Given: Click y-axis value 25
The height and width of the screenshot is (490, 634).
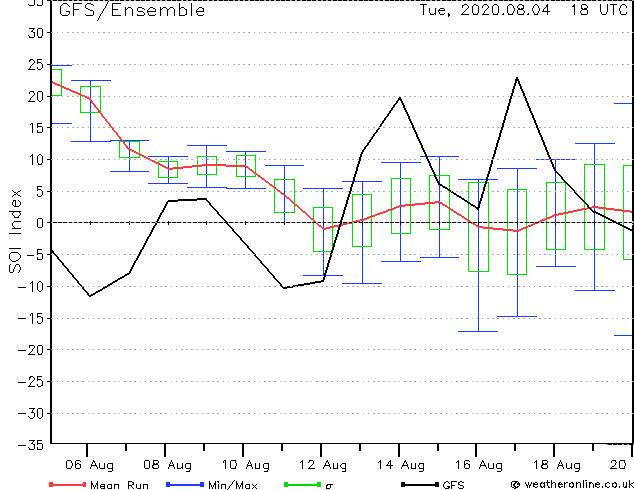Looking at the screenshot, I should click(36, 65).
